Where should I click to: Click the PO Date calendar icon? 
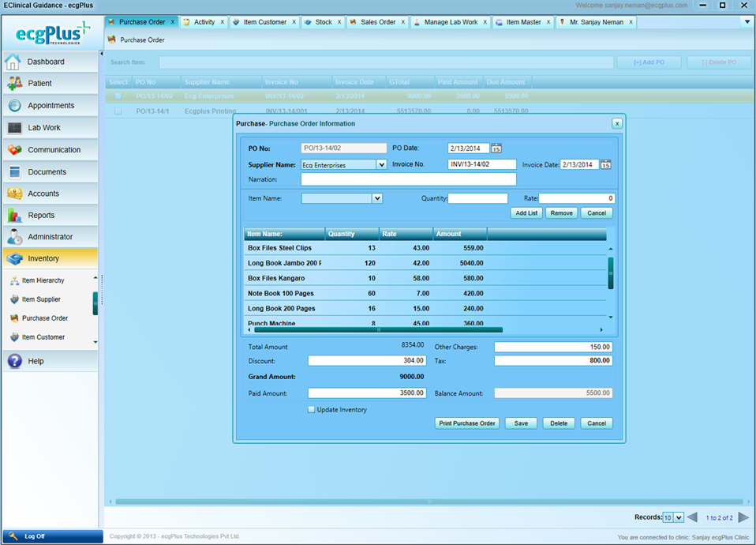pos(496,148)
